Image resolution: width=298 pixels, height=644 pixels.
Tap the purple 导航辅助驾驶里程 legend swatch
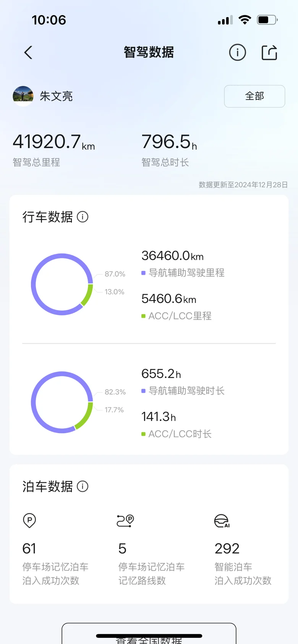pos(143,273)
